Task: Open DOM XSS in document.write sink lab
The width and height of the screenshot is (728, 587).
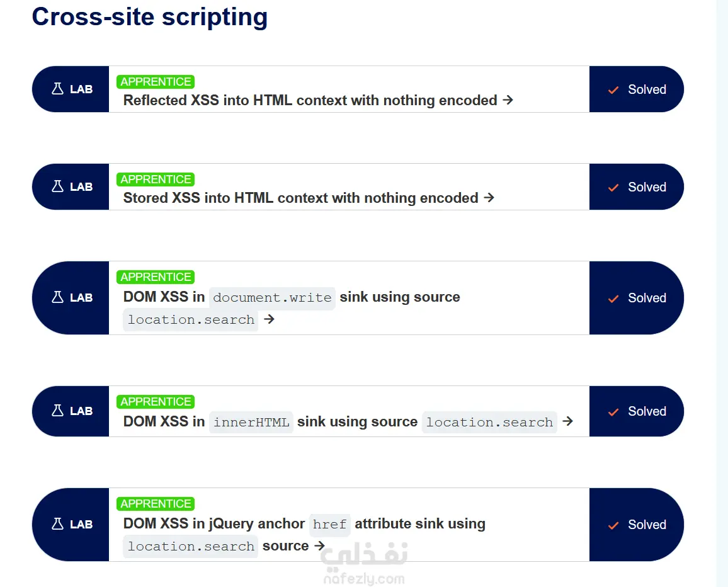Action: 291,297
